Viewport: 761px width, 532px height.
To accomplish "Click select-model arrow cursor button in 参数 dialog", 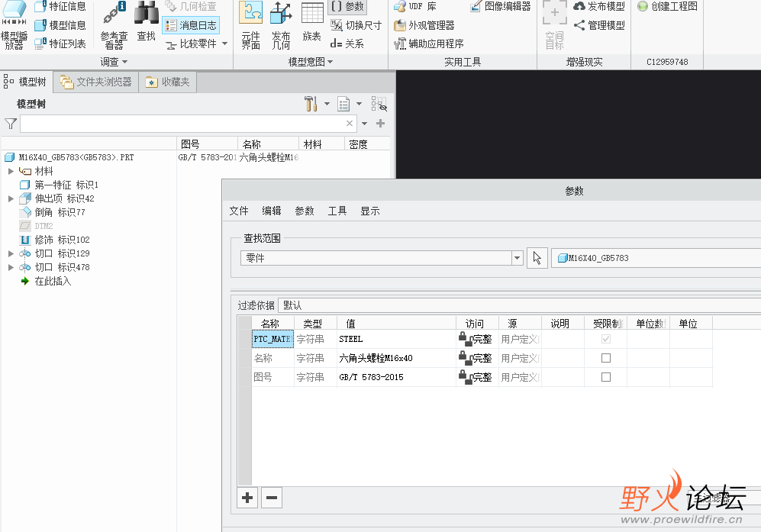I will point(537,258).
